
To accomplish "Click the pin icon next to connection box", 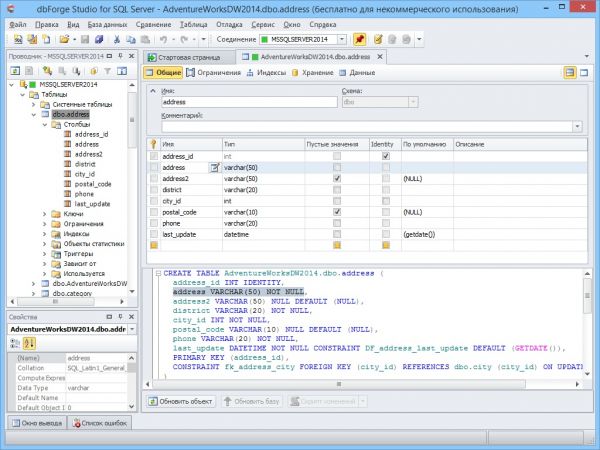I will coord(359,39).
